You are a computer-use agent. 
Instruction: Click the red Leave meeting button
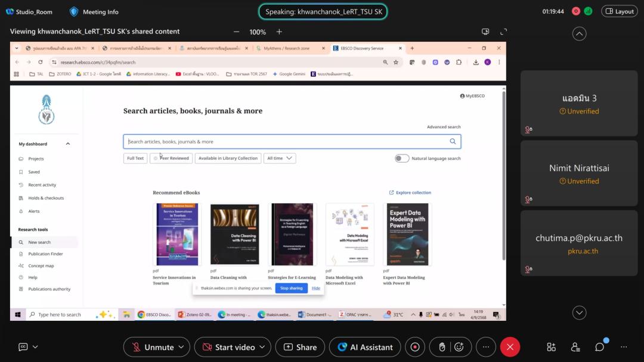[x=510, y=347]
